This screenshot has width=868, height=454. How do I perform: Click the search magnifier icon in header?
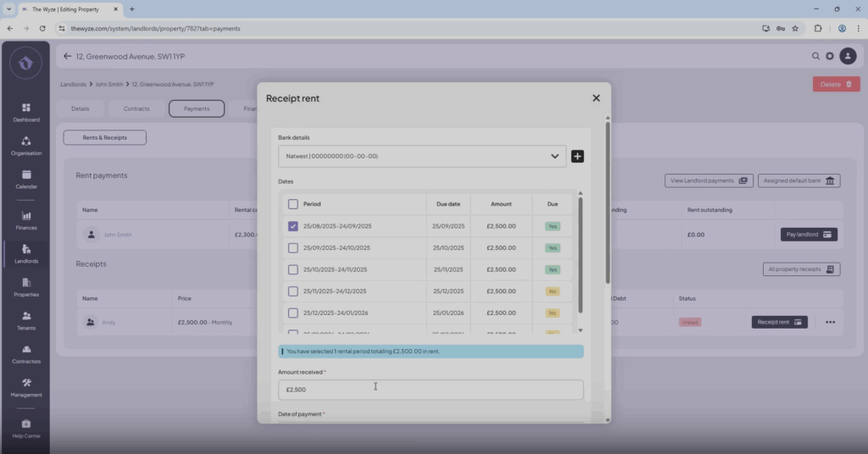815,56
